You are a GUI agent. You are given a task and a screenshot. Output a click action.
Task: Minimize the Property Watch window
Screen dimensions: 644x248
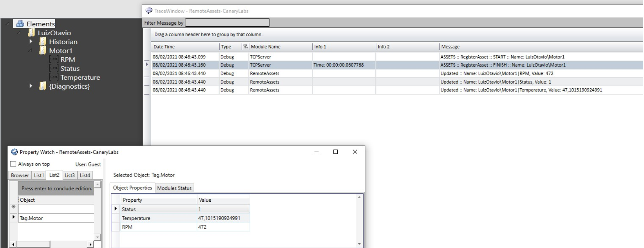point(317,152)
